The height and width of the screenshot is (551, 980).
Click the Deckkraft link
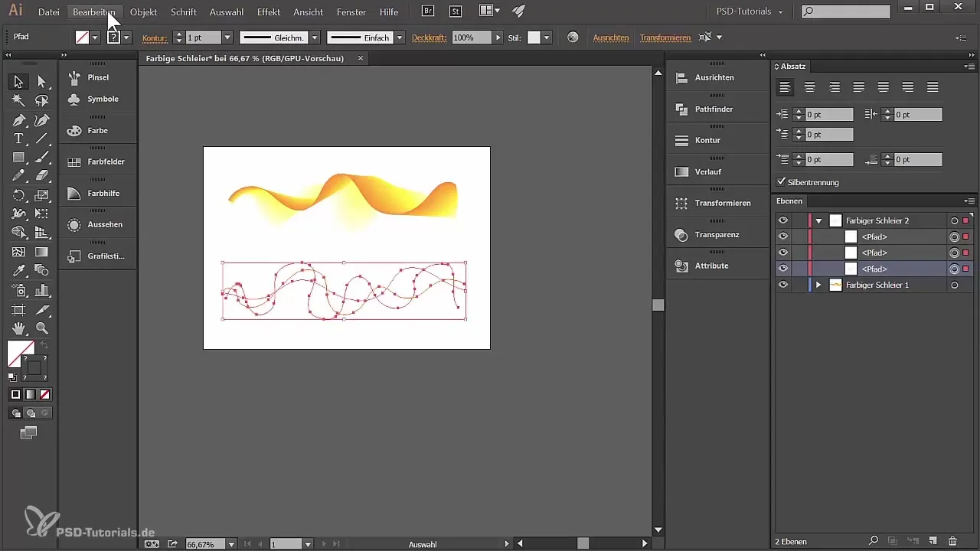click(429, 37)
